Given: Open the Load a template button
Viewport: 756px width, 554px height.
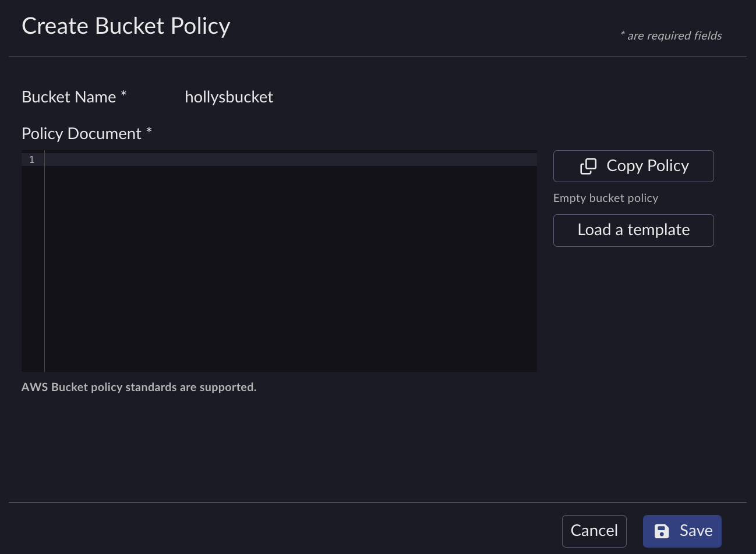Looking at the screenshot, I should pos(633,230).
